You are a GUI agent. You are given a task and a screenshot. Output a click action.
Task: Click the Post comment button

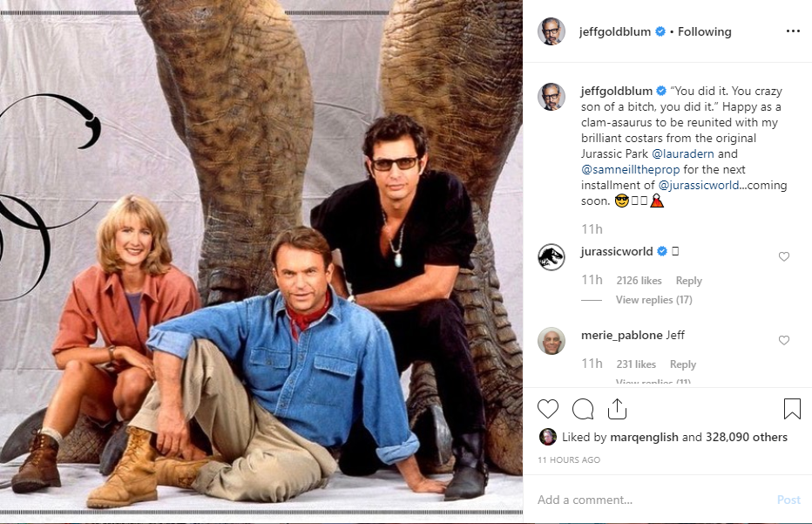click(788, 500)
